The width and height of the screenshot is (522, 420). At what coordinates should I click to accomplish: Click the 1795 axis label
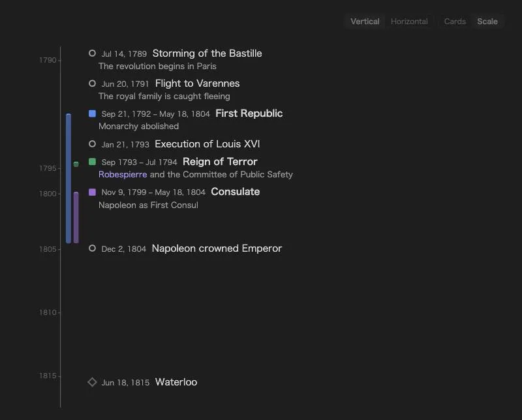coord(48,168)
